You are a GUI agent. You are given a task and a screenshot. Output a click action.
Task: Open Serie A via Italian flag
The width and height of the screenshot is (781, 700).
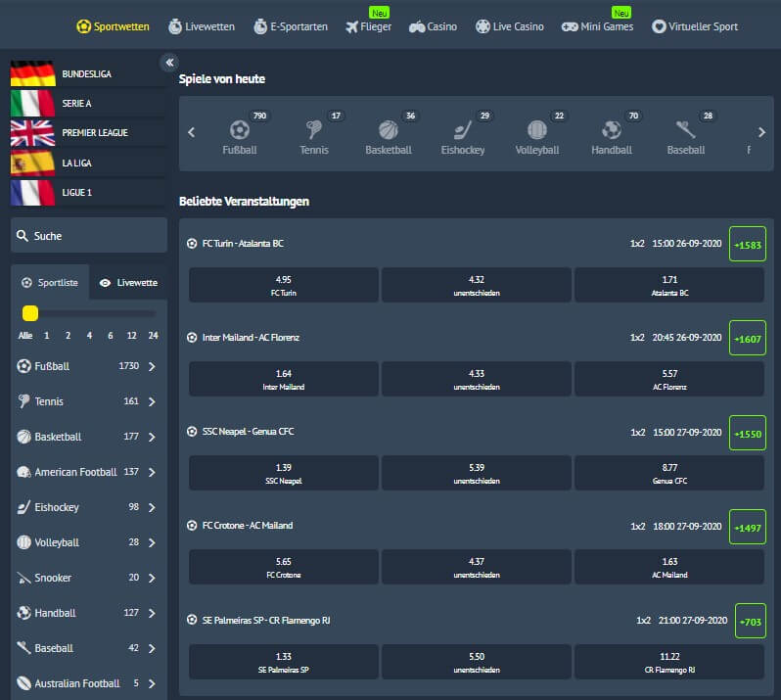pyautogui.click(x=33, y=103)
